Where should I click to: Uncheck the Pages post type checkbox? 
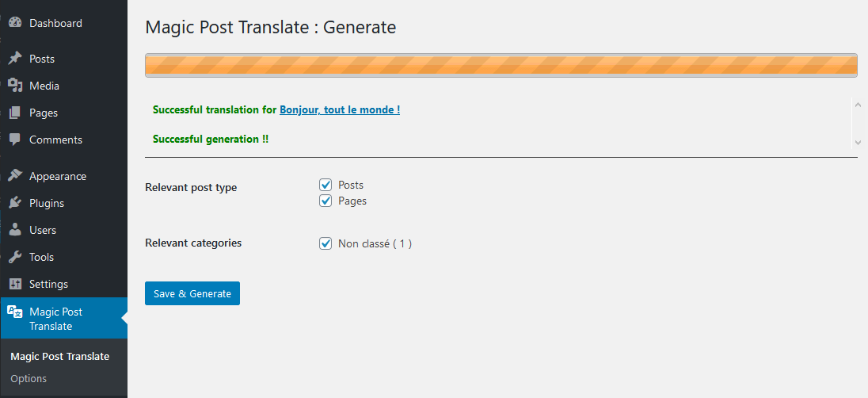click(325, 201)
